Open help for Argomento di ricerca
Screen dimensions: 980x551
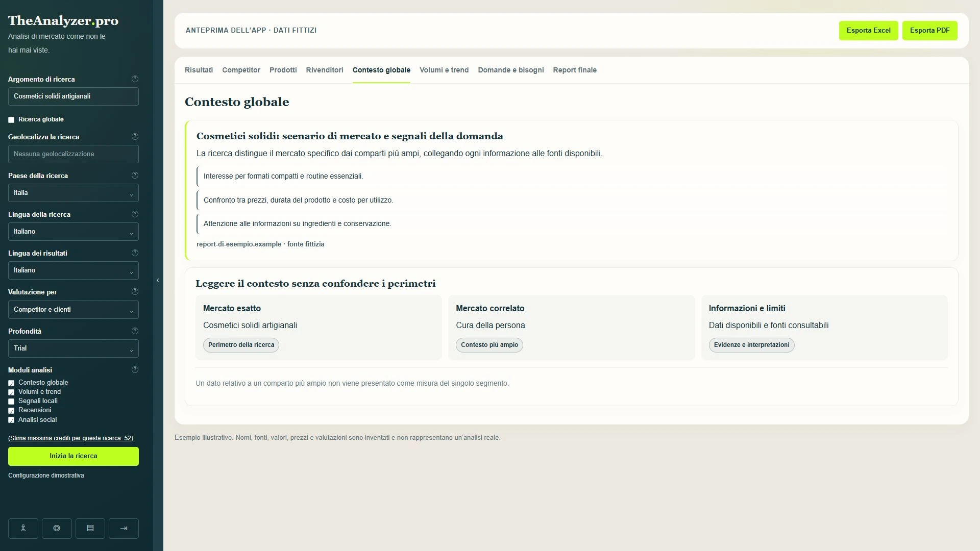pyautogui.click(x=135, y=79)
